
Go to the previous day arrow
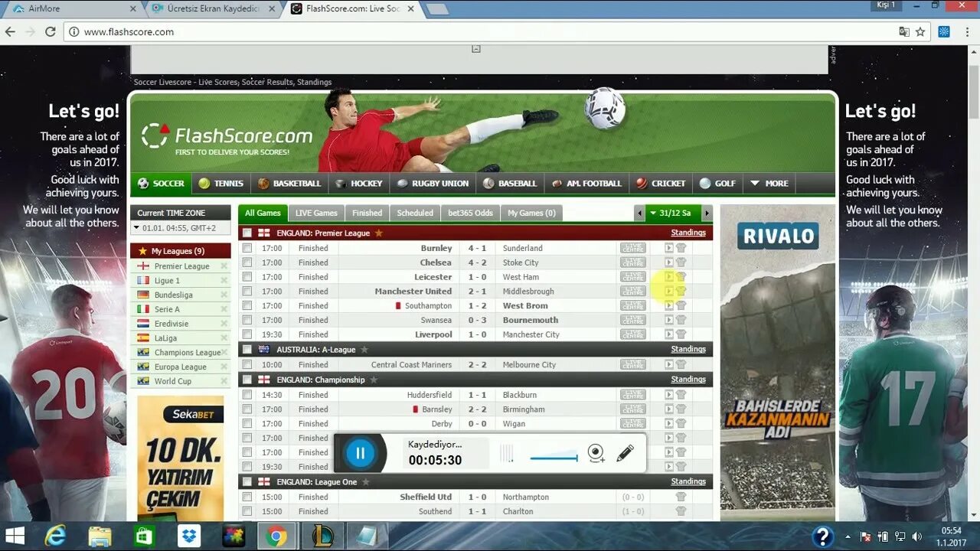639,214
